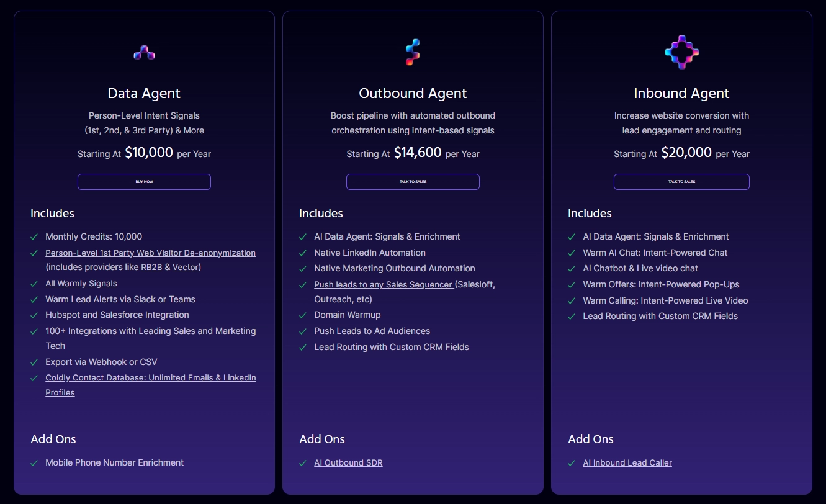
Task: Click checkmark beside Push Leads to Ad Audiences
Action: pyautogui.click(x=303, y=331)
